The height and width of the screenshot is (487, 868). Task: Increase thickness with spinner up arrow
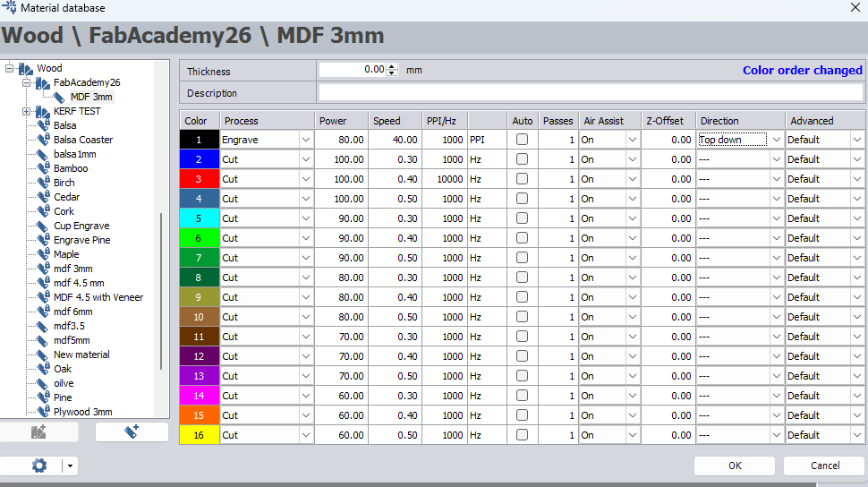click(392, 66)
